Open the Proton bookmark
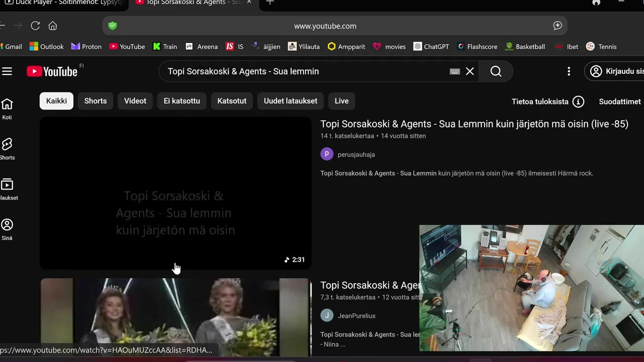 [x=87, y=46]
